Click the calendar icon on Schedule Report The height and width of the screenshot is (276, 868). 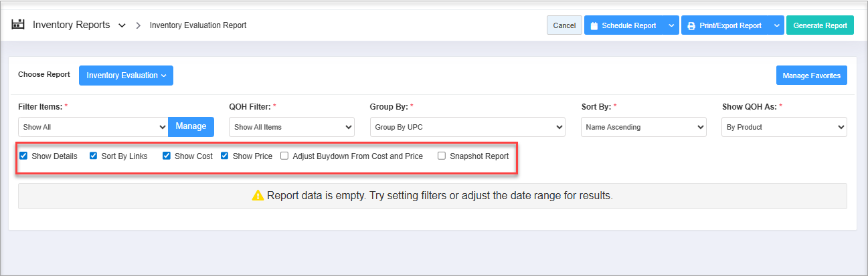click(x=594, y=25)
